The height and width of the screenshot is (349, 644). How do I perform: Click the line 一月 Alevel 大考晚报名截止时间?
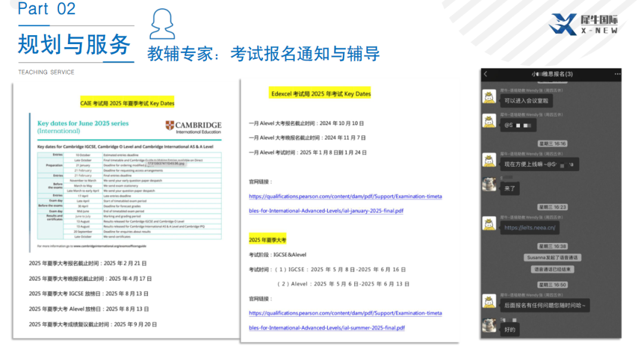[x=307, y=138]
